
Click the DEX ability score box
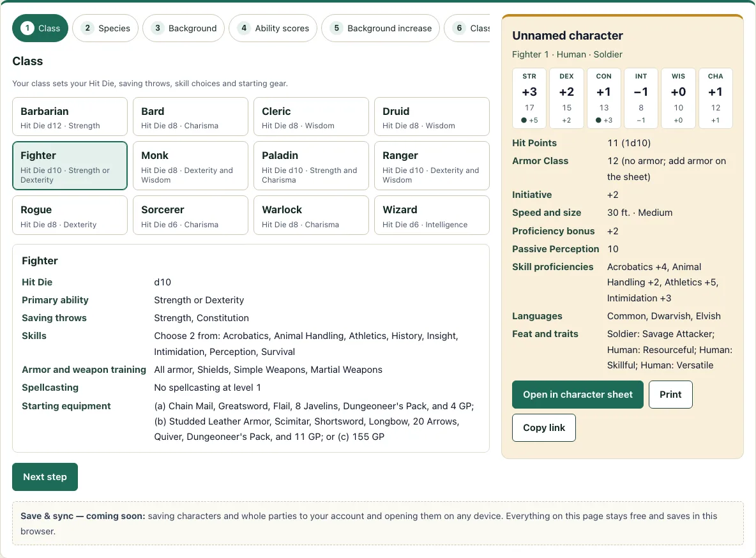point(566,98)
